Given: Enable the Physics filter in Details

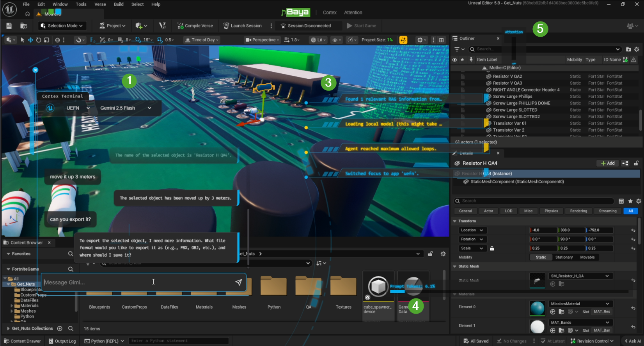Looking at the screenshot, I should 551,211.
